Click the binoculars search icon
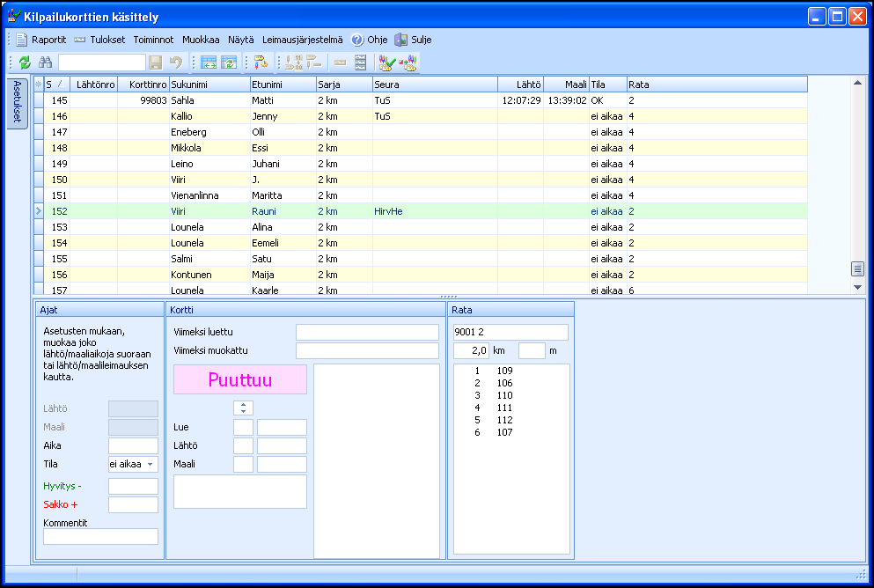 [45, 62]
